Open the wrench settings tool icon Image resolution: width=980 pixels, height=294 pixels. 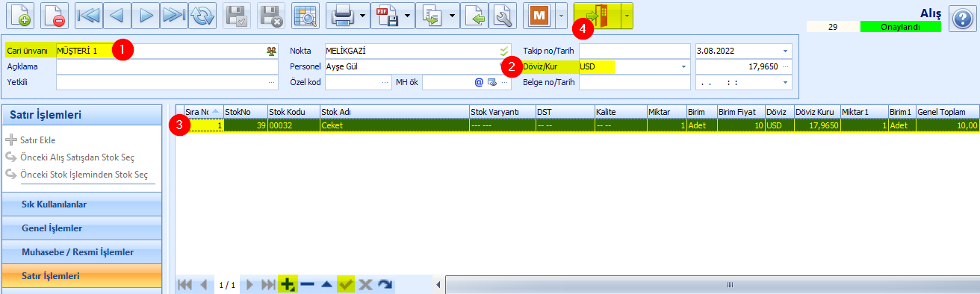[x=503, y=15]
